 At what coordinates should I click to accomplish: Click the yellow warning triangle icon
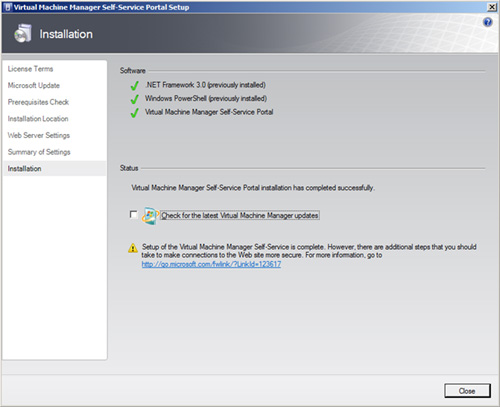(133, 248)
